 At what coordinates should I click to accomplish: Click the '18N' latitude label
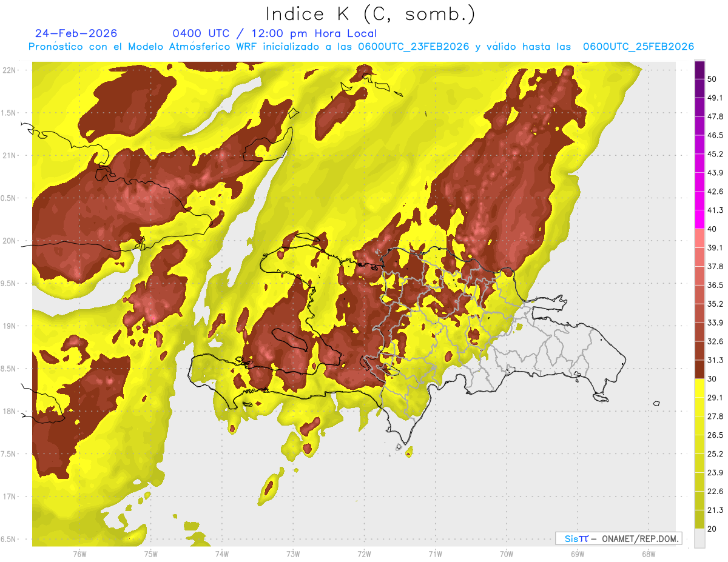pos(9,411)
